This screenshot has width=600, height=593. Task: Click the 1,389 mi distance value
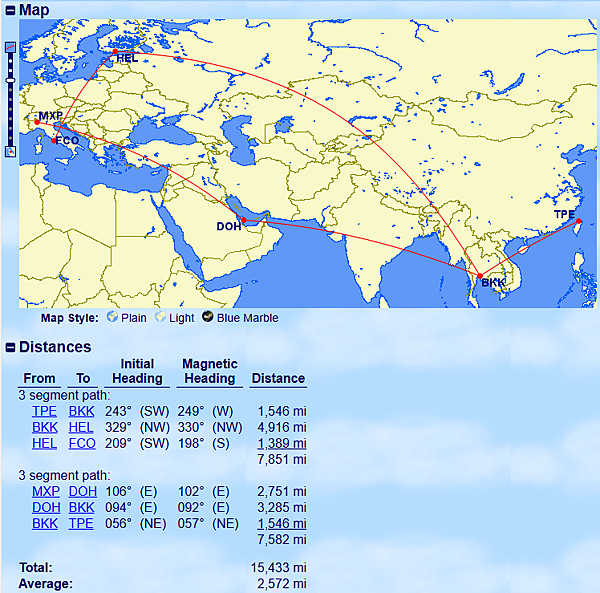pos(282,443)
